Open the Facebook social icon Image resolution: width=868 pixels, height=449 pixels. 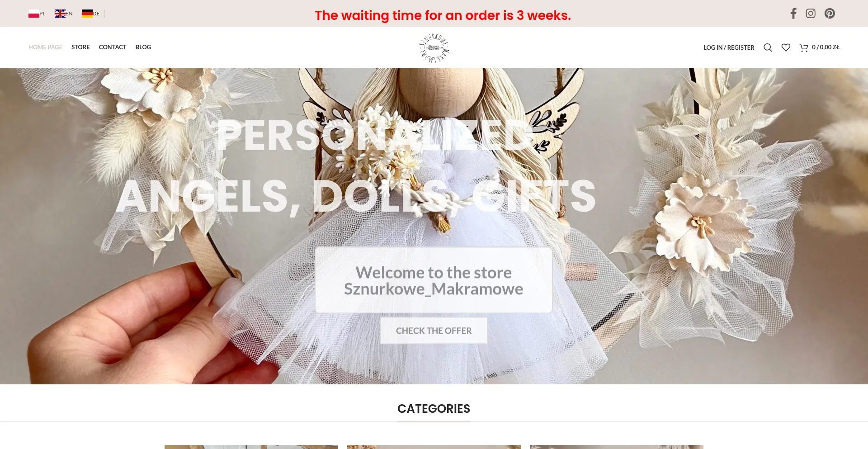point(793,14)
